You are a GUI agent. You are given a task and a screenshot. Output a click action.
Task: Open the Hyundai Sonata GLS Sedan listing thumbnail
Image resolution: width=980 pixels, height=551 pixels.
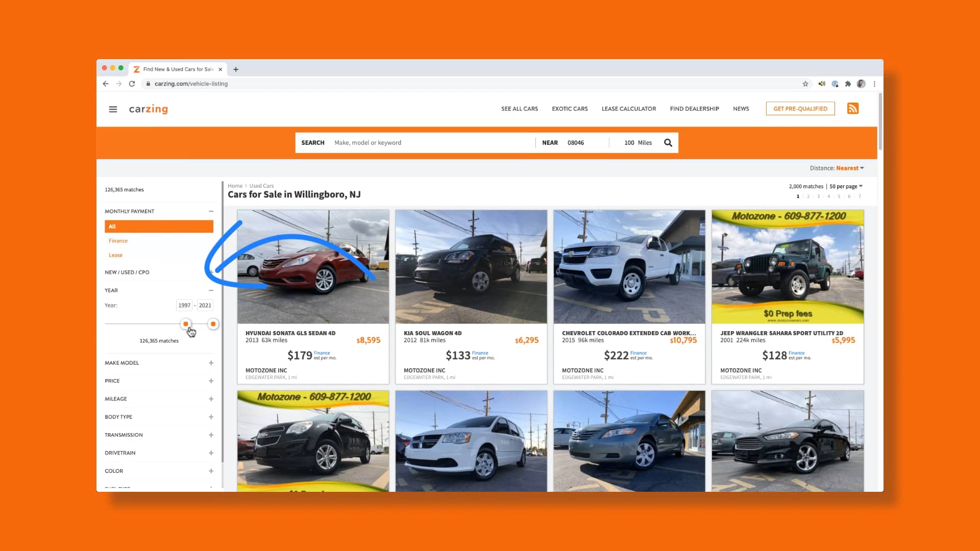313,266
